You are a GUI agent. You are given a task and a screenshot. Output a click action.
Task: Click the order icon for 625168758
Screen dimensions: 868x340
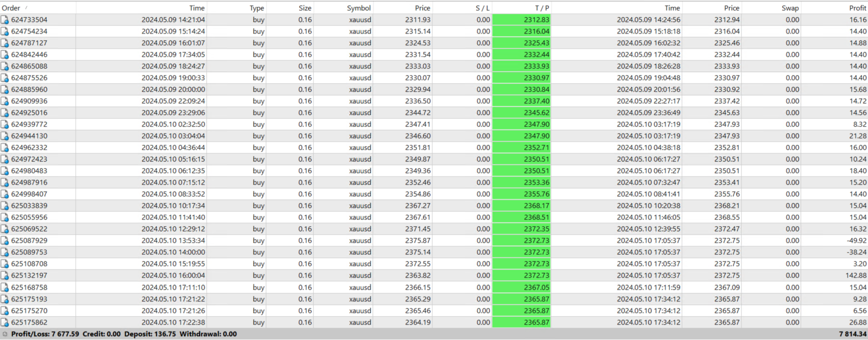(5, 288)
